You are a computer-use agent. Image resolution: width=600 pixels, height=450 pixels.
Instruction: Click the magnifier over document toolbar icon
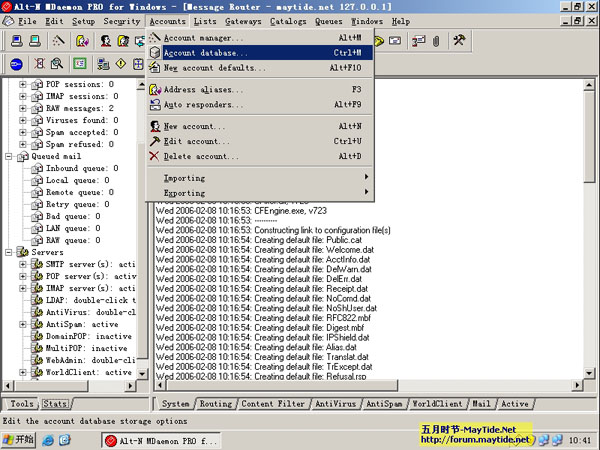57,64
